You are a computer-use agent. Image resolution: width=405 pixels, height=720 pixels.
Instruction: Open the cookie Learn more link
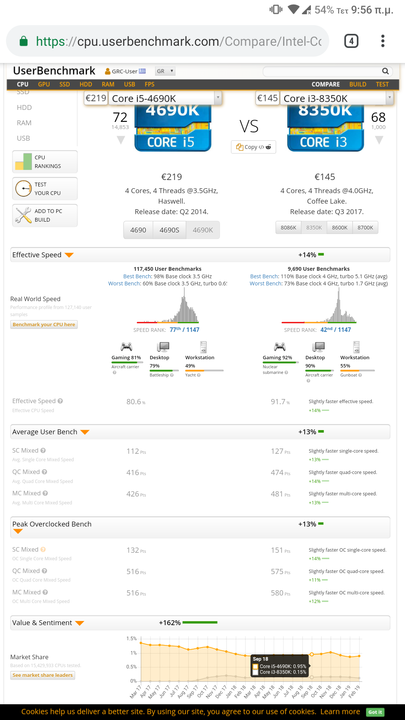340,712
